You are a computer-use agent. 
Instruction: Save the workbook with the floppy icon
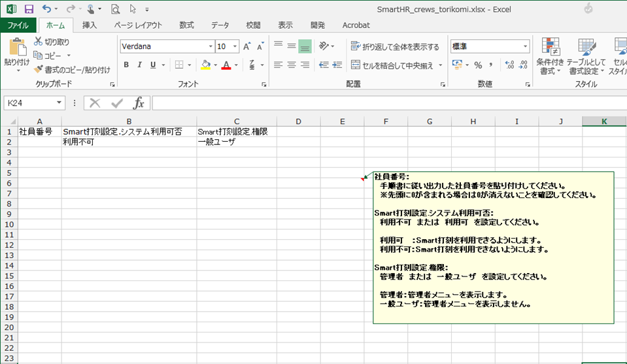click(29, 8)
